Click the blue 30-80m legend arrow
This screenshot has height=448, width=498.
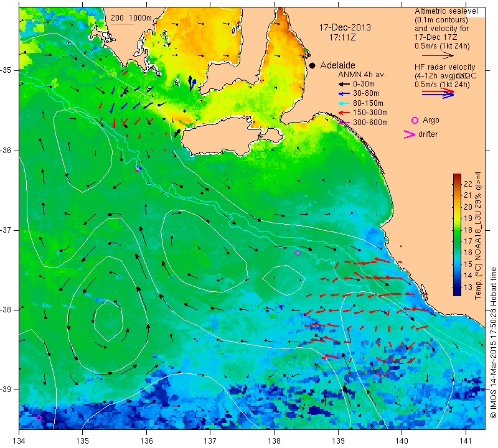(x=344, y=94)
